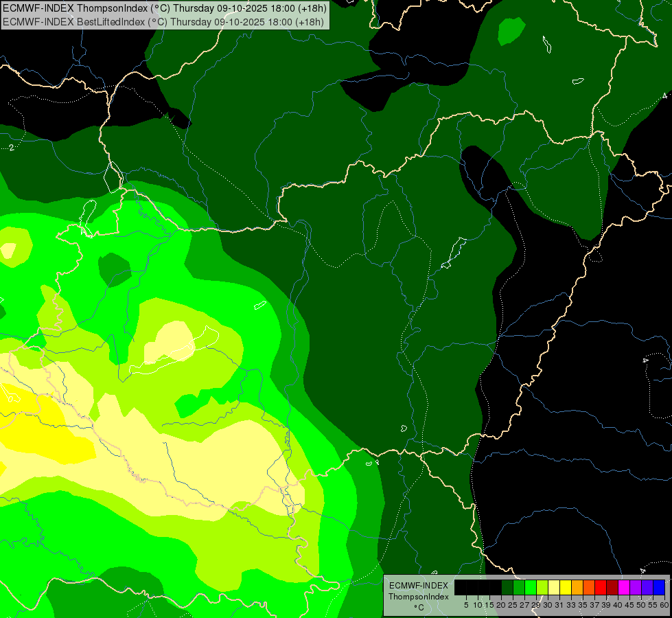Select the pale yellow legend swatch
Image resolution: width=672 pixels, height=618 pixels.
(x=554, y=587)
